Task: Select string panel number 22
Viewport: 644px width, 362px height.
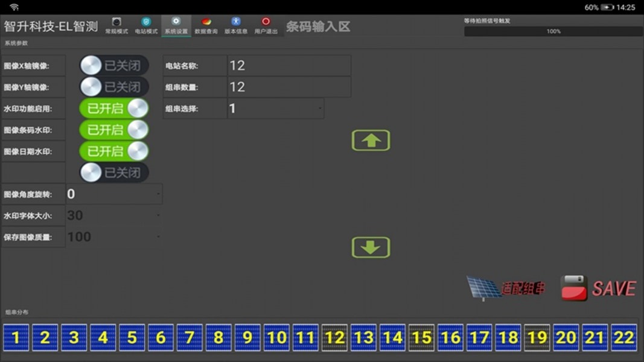Action: (x=624, y=337)
